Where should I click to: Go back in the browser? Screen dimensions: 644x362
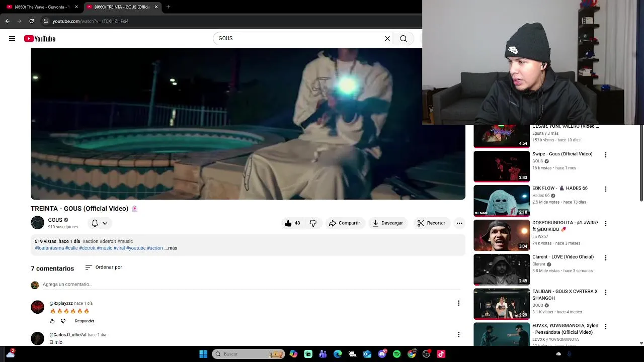click(7, 21)
